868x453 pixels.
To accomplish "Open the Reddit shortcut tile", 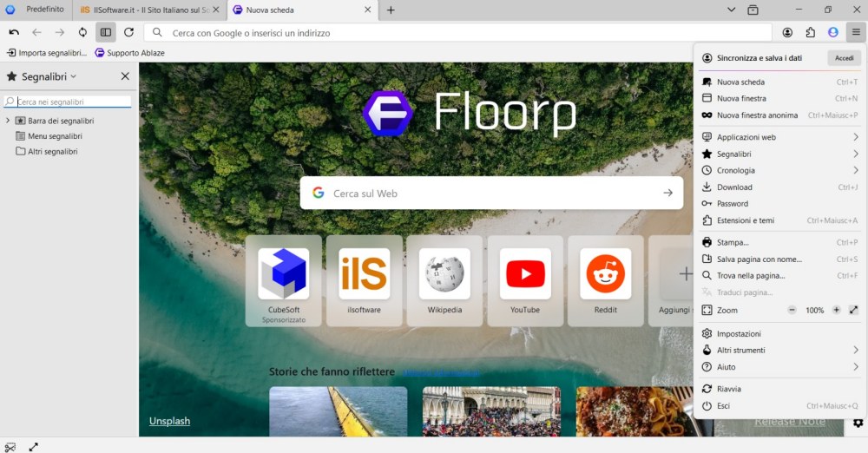I will [606, 281].
